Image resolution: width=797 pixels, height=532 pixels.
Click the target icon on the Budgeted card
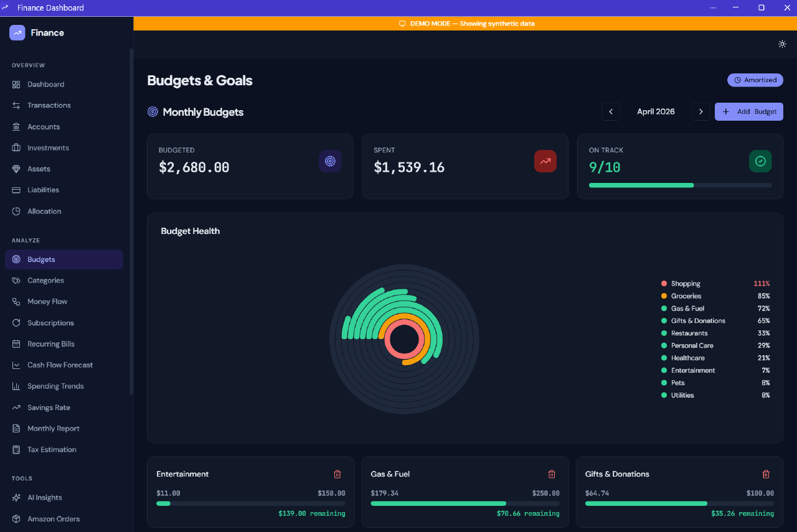tap(330, 161)
